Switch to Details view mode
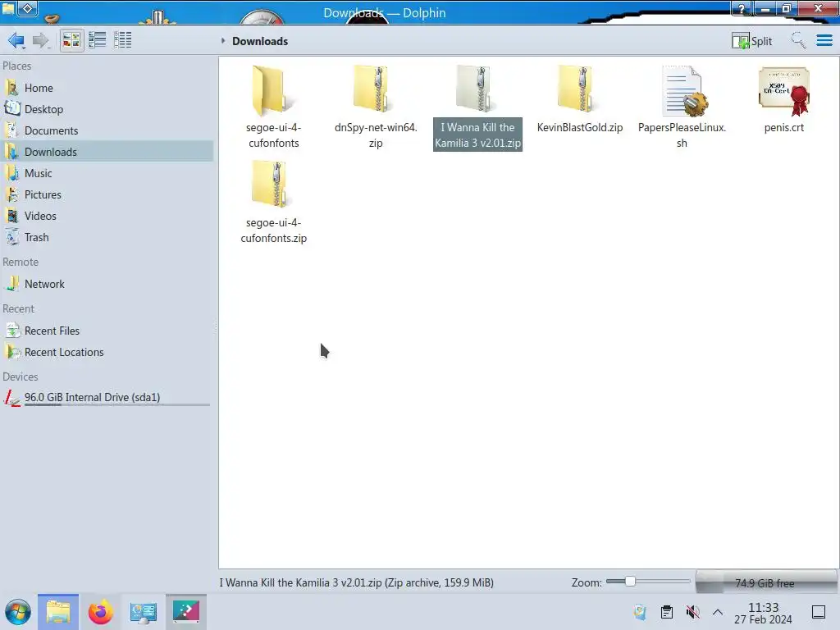The width and height of the screenshot is (840, 630). (x=123, y=40)
